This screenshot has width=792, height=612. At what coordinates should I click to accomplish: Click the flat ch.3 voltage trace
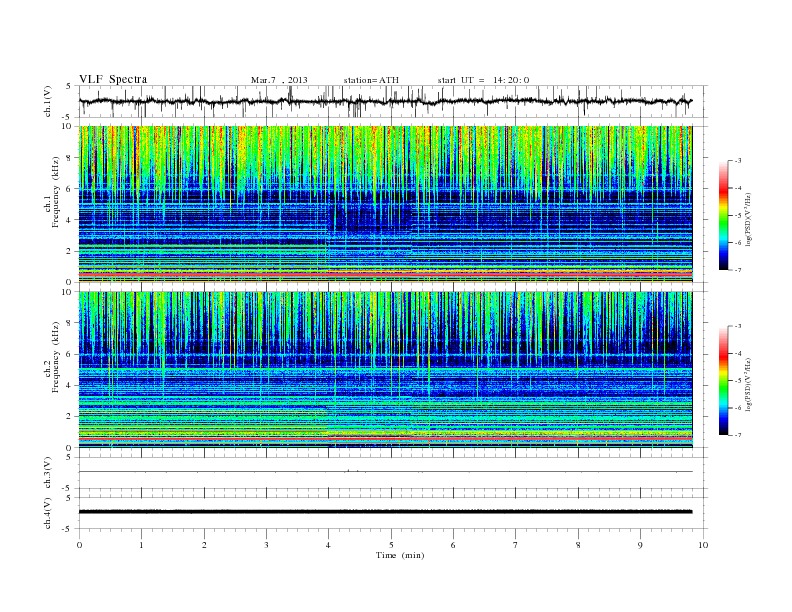coord(385,472)
